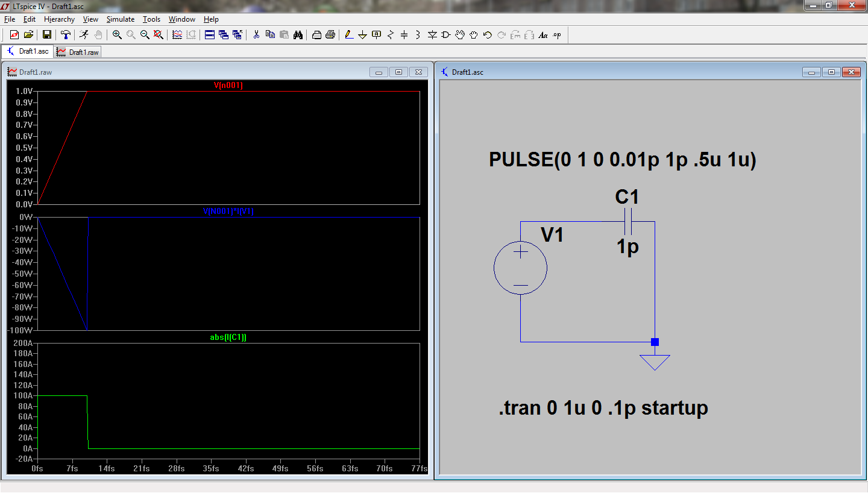This screenshot has height=493, width=868.
Task: Open the File menu
Action: [x=10, y=19]
